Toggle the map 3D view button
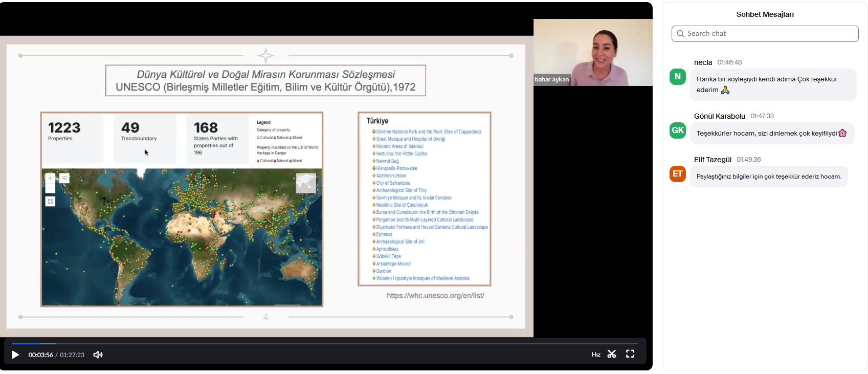Image resolution: width=868 pixels, height=374 pixels. click(64, 178)
